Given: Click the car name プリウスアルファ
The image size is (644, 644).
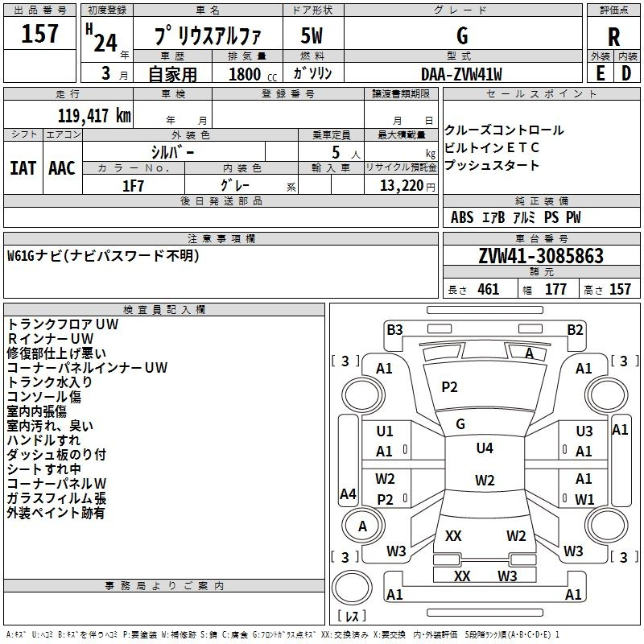Looking at the screenshot, I should pyautogui.click(x=208, y=35).
